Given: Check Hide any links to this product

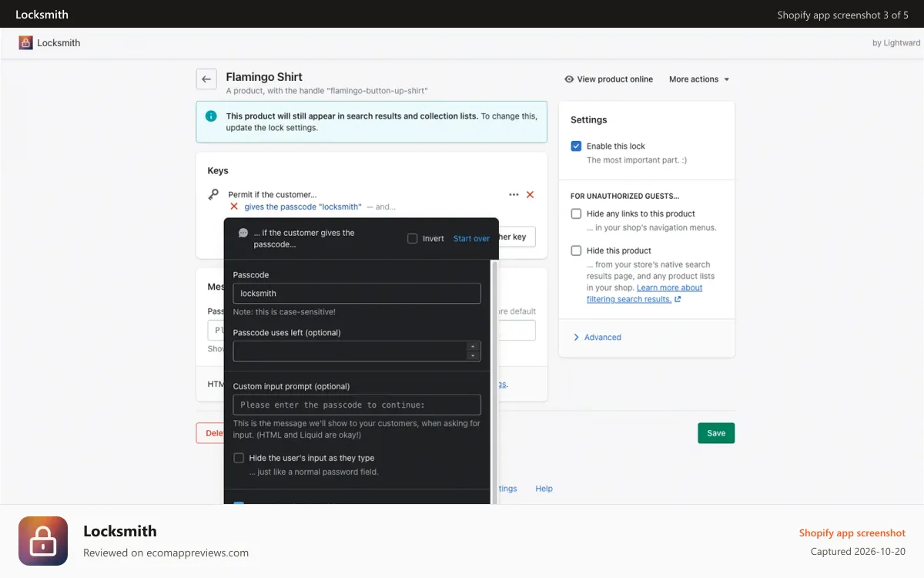Looking at the screenshot, I should click(576, 213).
